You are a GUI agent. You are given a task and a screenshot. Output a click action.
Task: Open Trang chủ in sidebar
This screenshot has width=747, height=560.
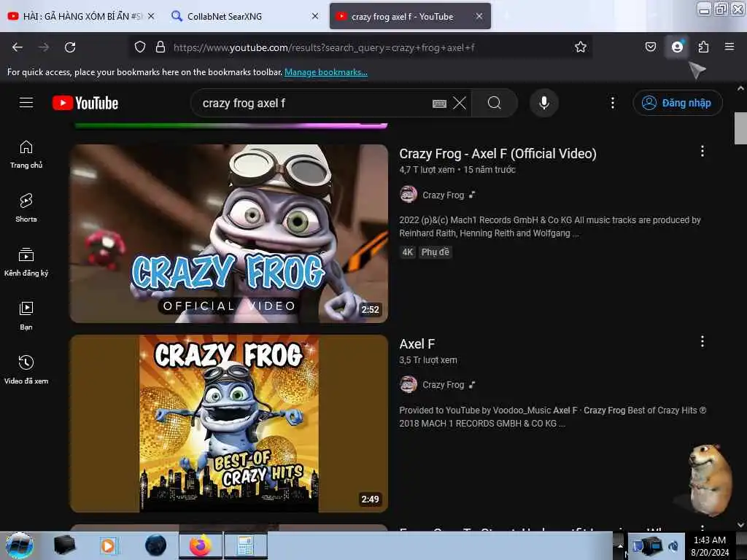pyautogui.click(x=26, y=155)
